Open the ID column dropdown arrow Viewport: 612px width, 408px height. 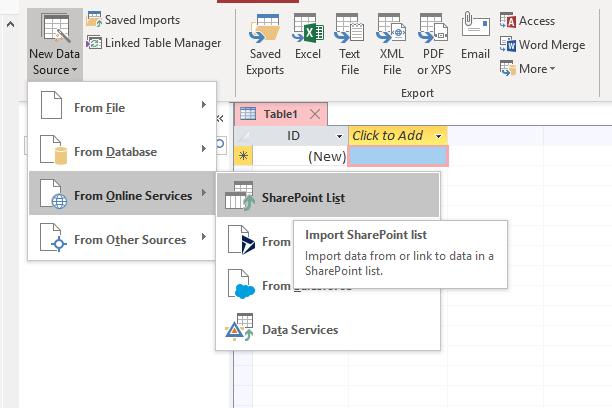click(x=339, y=136)
